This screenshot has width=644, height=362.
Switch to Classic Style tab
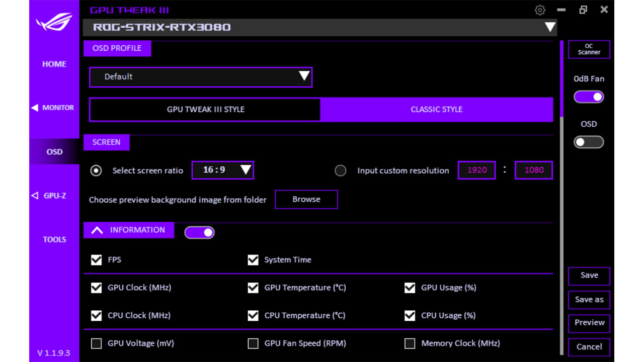pyautogui.click(x=436, y=109)
